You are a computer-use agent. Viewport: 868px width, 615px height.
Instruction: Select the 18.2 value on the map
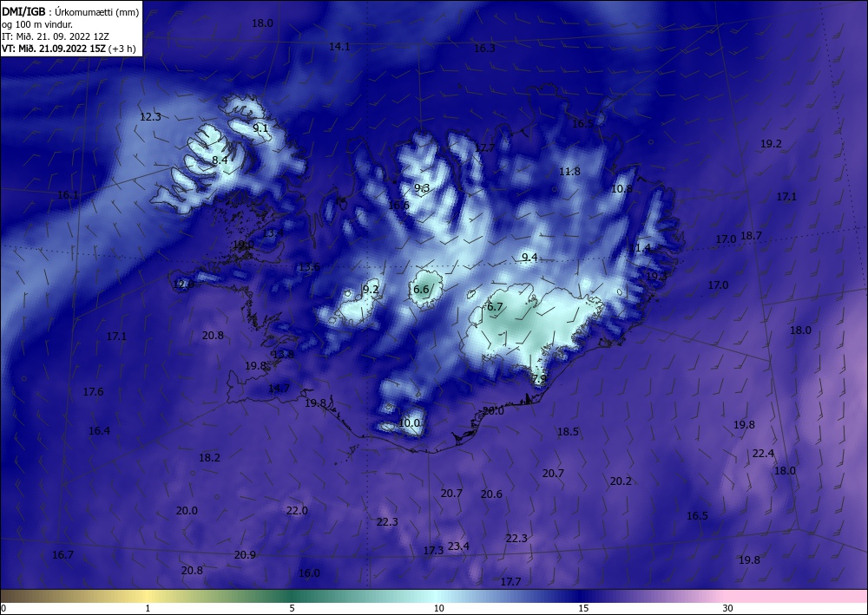(x=210, y=457)
